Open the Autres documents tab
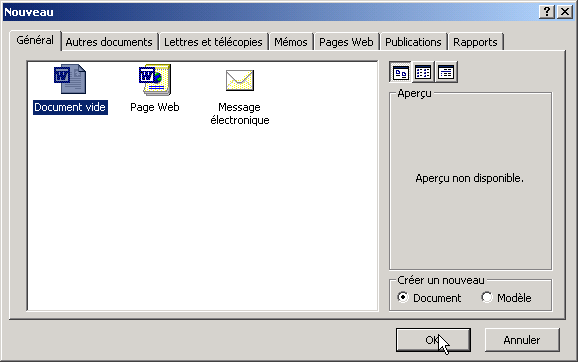 click(109, 42)
